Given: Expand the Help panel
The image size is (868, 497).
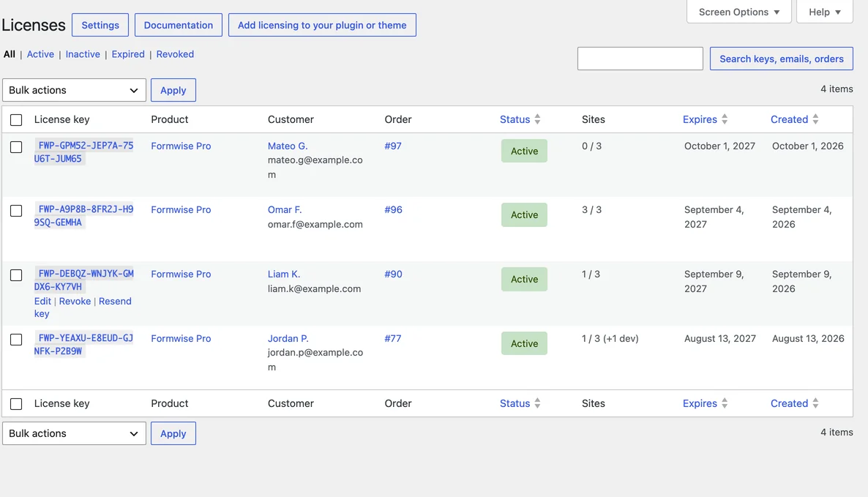Looking at the screenshot, I should pos(824,12).
